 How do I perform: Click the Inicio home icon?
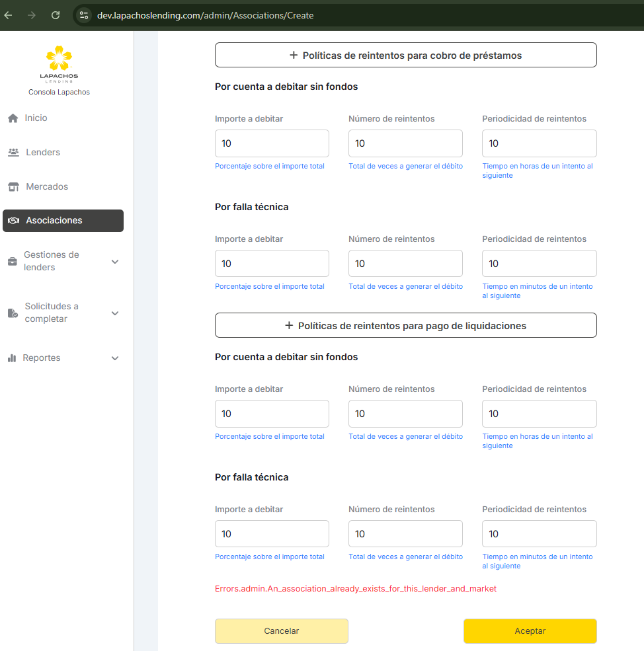[13, 118]
